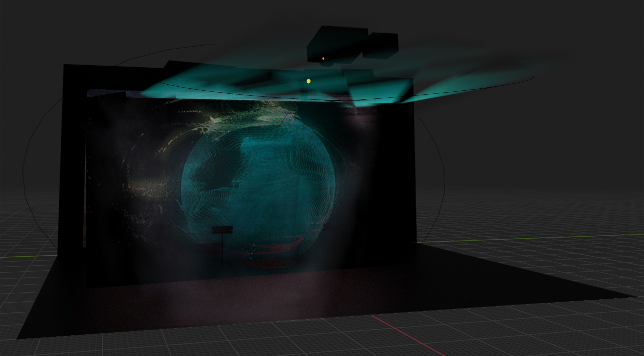
Task: Click the yellow light origin dot
Action: [x=309, y=81]
